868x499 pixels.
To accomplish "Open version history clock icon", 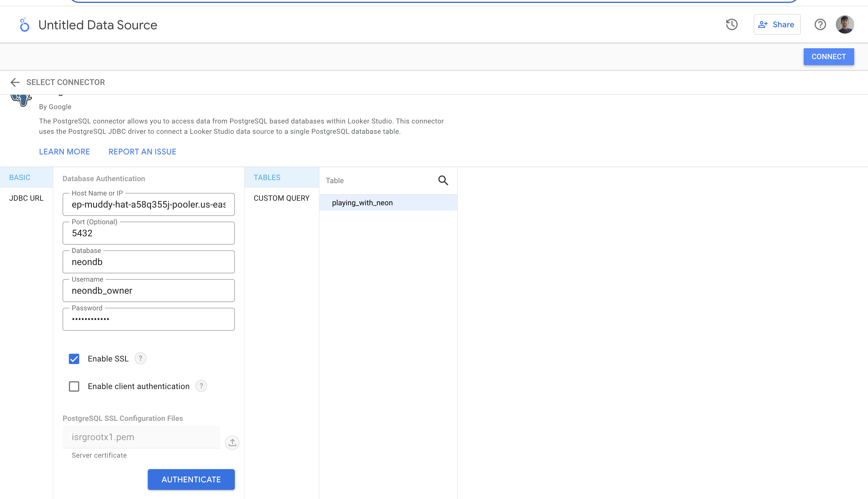I will (x=732, y=25).
